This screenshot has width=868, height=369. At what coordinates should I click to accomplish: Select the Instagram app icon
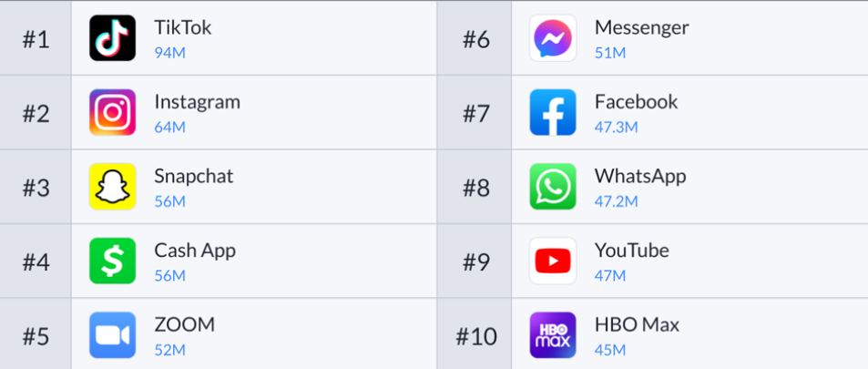pos(112,113)
